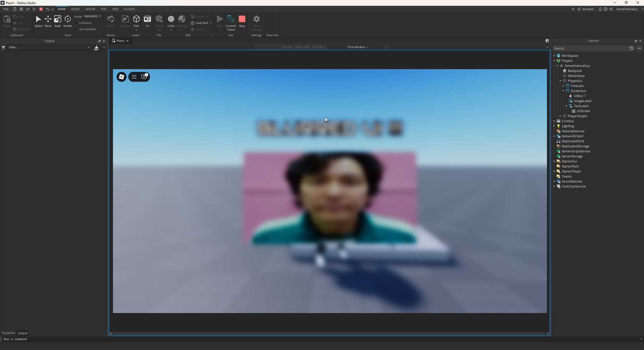The image size is (644, 350).
Task: Open the UI insert tool
Action: (x=147, y=21)
